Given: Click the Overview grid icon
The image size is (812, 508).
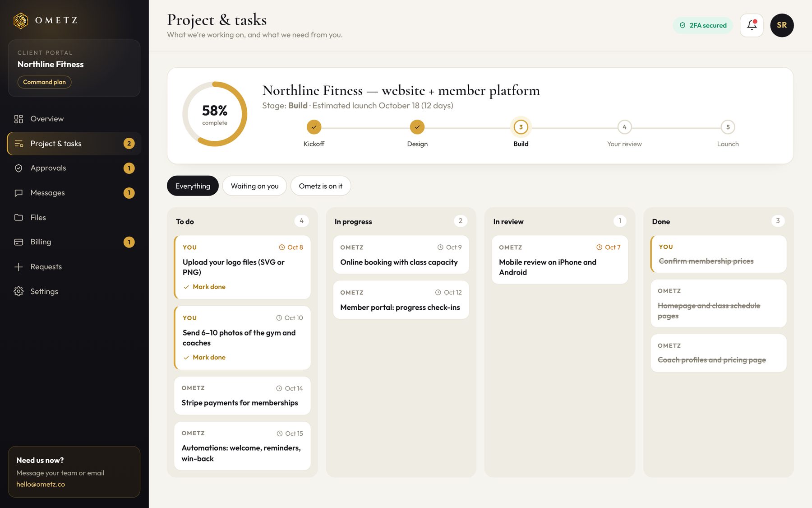Looking at the screenshot, I should pos(18,119).
